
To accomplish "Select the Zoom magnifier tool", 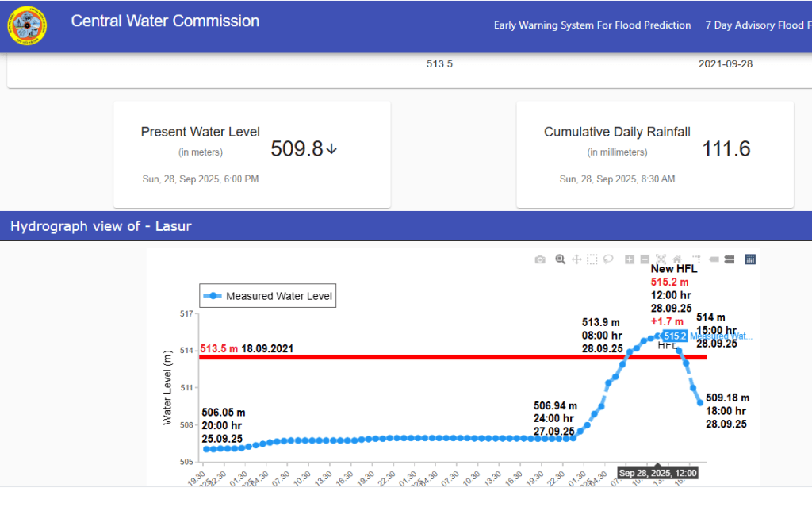I will [560, 259].
